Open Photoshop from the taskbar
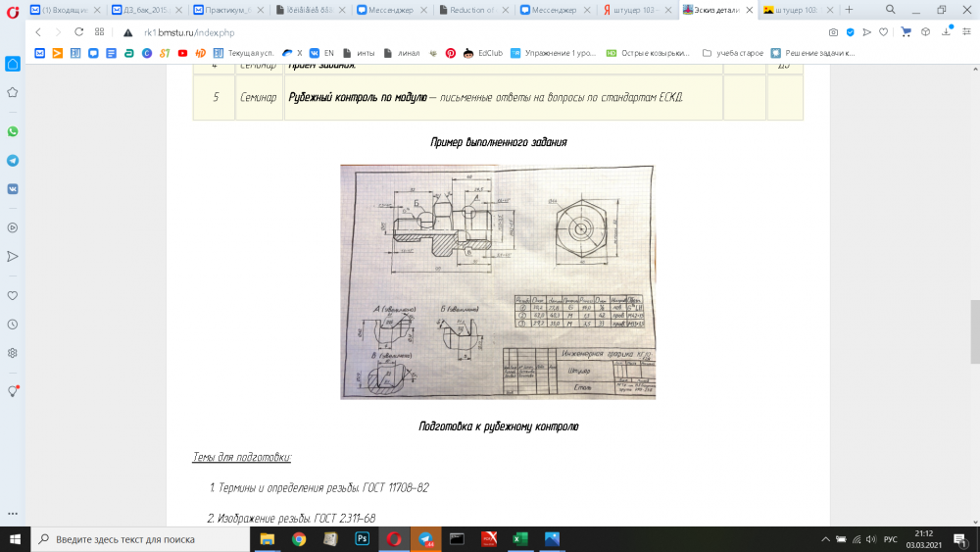This screenshot has height=552, width=980. pyautogui.click(x=362, y=539)
